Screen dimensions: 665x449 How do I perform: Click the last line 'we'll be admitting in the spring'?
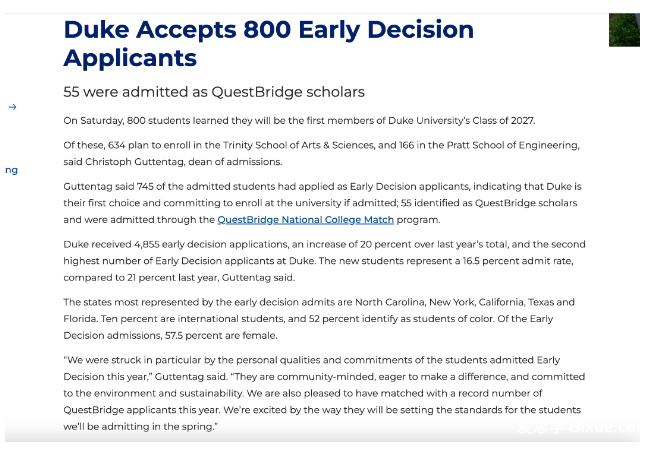(140, 427)
